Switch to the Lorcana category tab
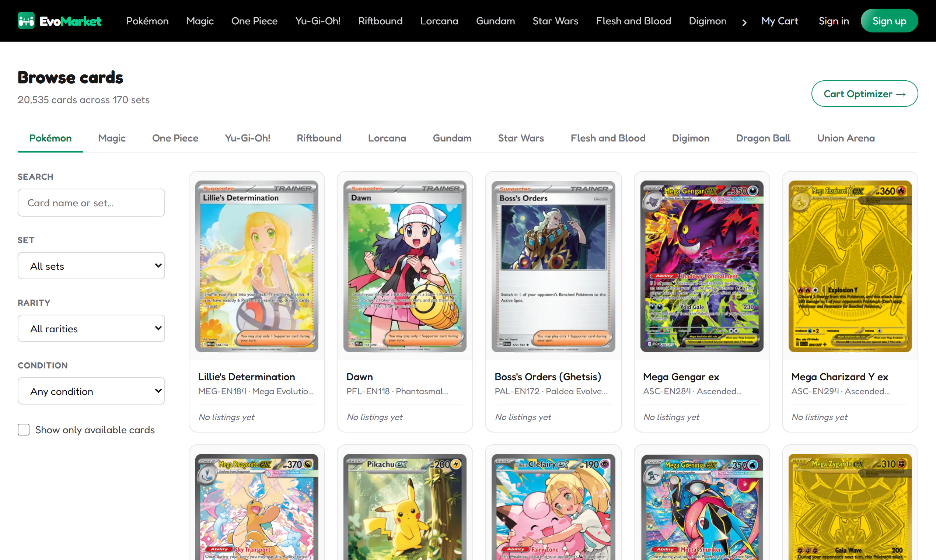 click(387, 138)
